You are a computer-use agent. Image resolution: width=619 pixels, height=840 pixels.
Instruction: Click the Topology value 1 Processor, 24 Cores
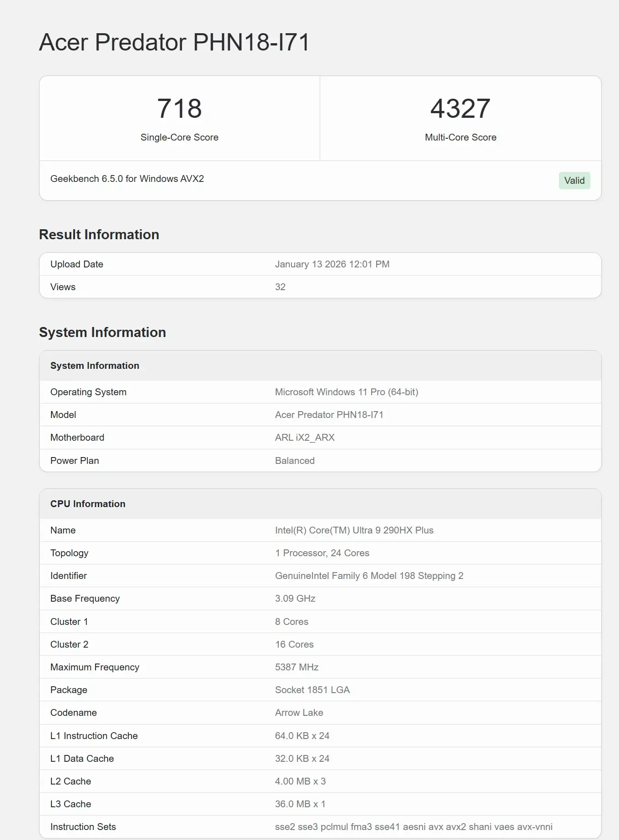[322, 553]
